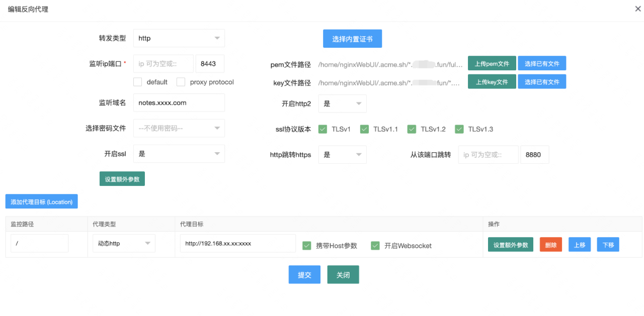
Task: Submit the form with 提交 button
Action: 304,275
